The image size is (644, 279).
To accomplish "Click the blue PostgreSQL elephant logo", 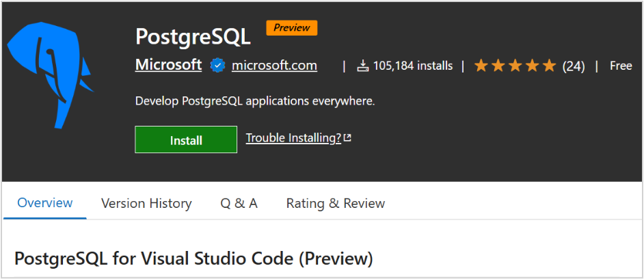I will (x=51, y=76).
